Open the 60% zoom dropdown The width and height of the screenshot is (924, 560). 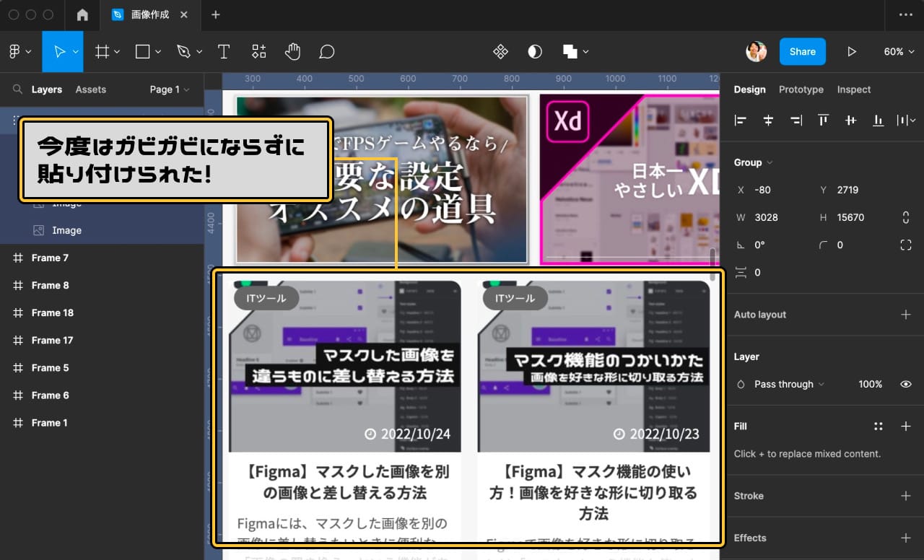click(898, 52)
